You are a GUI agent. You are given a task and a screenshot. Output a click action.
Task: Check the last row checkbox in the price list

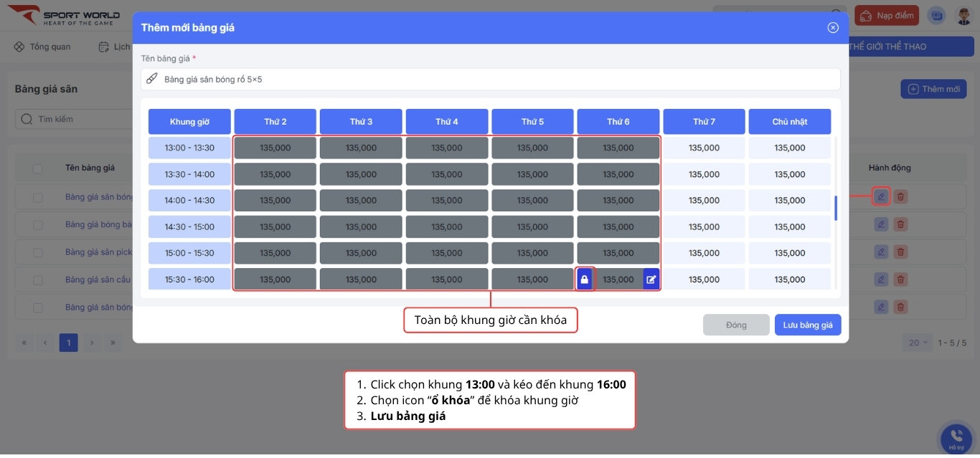pos(37,307)
